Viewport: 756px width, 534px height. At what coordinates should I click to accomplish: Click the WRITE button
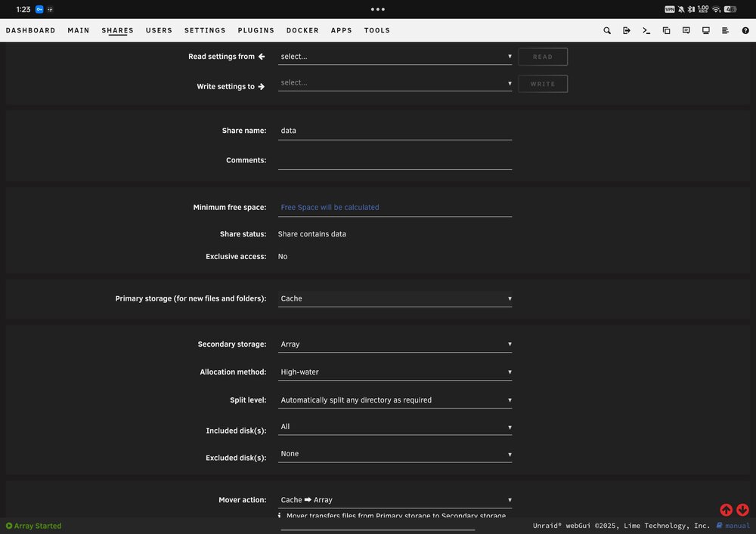point(543,84)
